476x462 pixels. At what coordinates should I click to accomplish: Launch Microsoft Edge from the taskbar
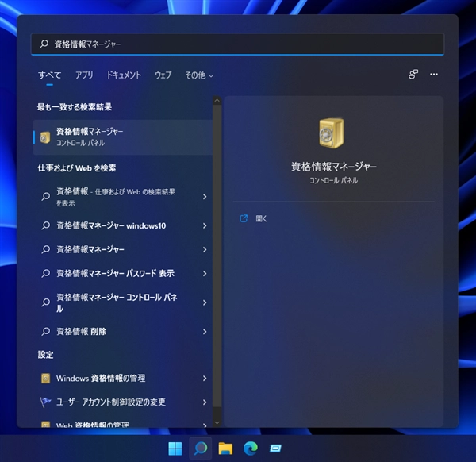point(251,449)
